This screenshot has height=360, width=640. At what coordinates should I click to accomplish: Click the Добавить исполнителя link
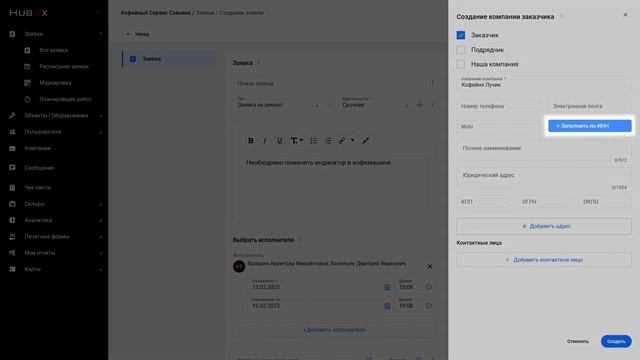click(334, 330)
